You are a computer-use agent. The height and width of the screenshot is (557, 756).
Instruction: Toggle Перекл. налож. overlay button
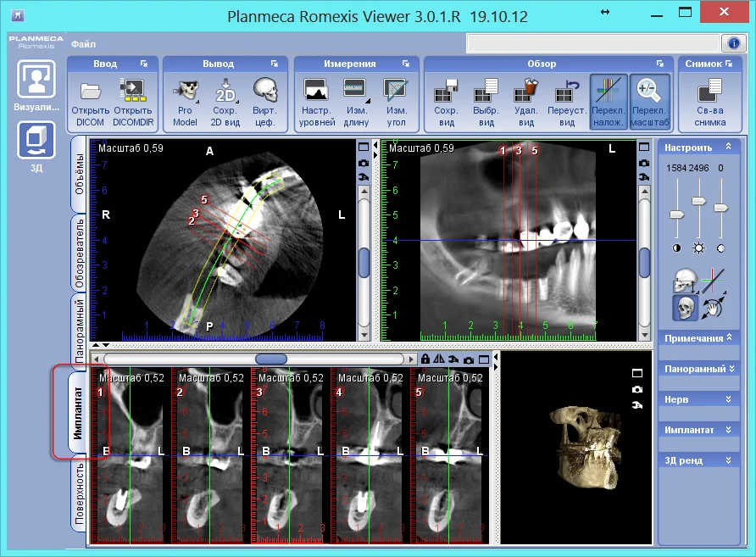coord(608,90)
